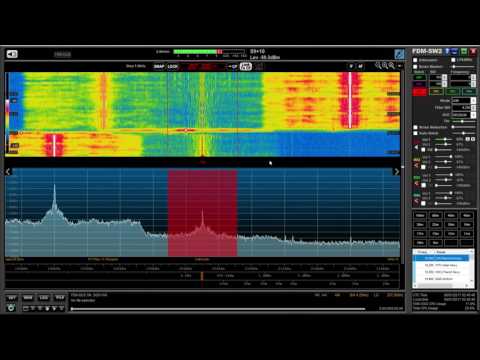
Task: Enable the first receiver's squelch checkbox
Action: (x=423, y=150)
